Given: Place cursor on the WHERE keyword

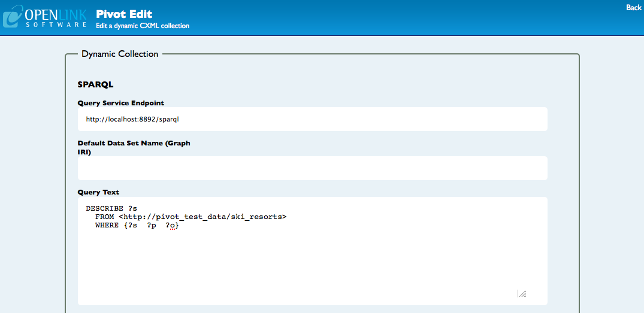Looking at the screenshot, I should tap(107, 225).
